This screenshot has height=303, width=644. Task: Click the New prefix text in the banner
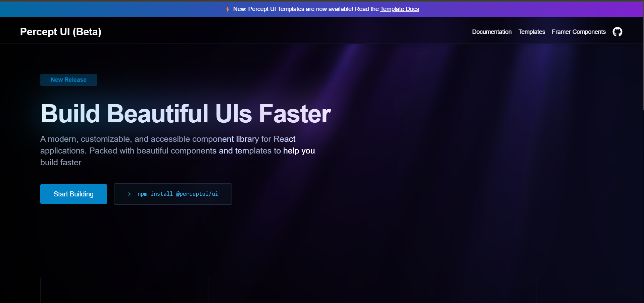click(x=240, y=9)
